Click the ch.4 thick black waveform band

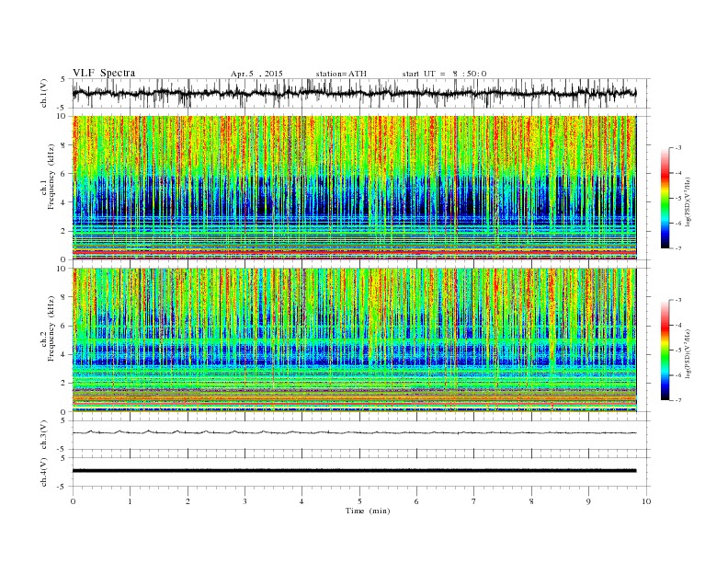[354, 471]
